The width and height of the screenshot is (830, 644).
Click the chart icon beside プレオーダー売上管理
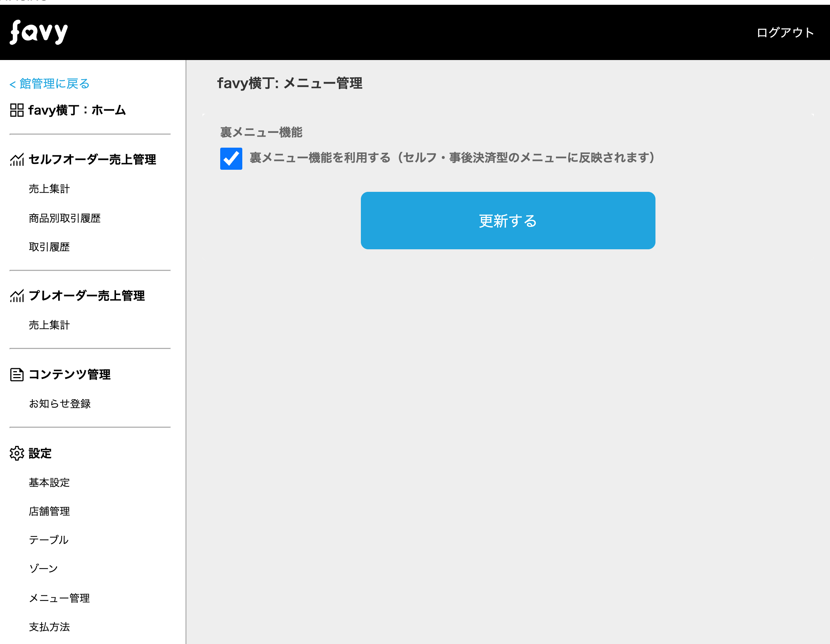(x=17, y=296)
